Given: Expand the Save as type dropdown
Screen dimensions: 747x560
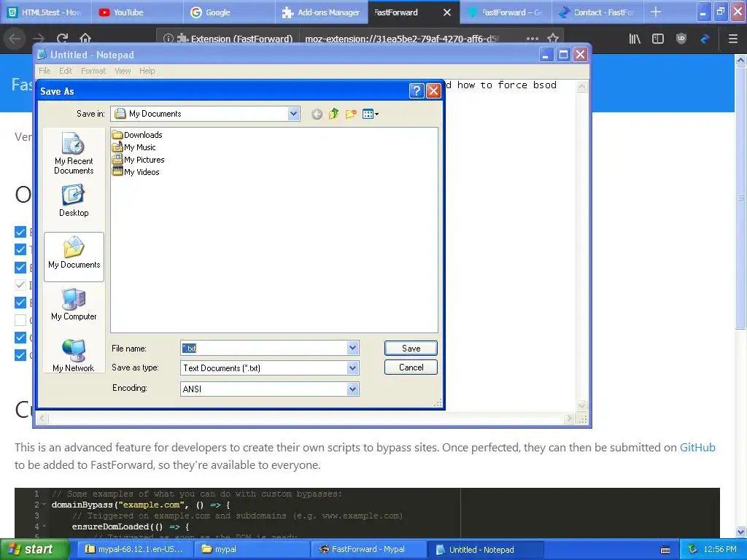Looking at the screenshot, I should pos(352,367).
